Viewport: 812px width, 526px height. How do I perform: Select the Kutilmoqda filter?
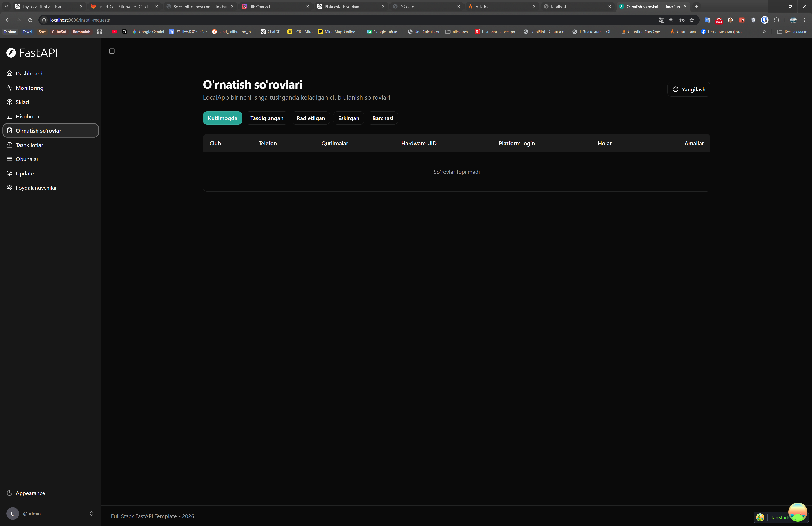click(x=222, y=118)
